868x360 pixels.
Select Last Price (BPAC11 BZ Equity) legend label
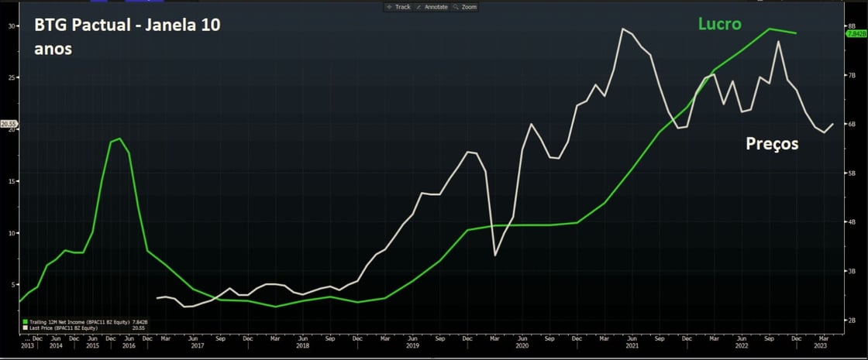click(62, 328)
